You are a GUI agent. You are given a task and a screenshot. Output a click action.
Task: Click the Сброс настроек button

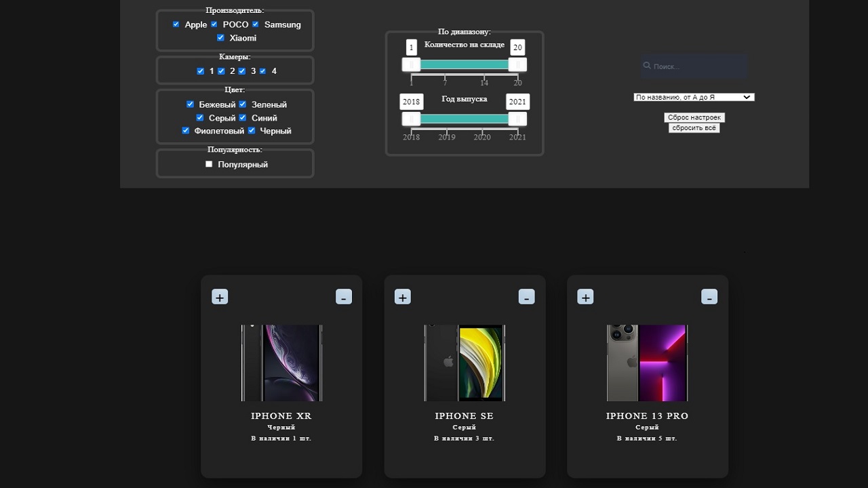pyautogui.click(x=694, y=117)
